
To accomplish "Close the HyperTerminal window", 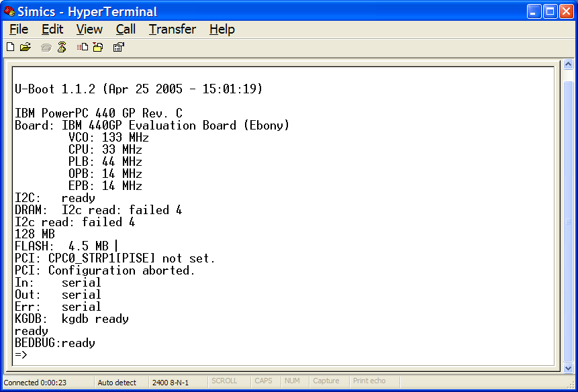I will click(566, 11).
